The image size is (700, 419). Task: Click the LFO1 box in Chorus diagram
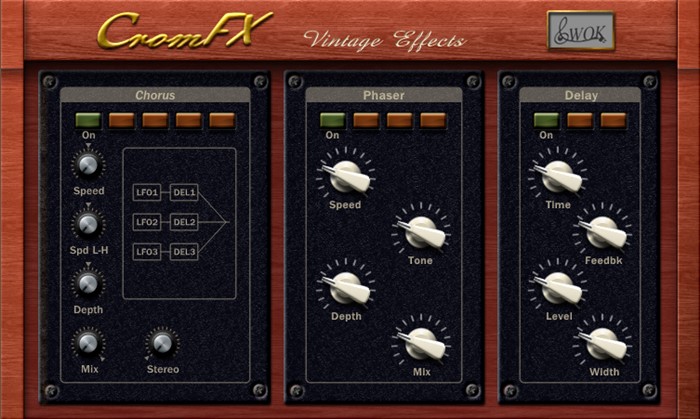pos(147,192)
